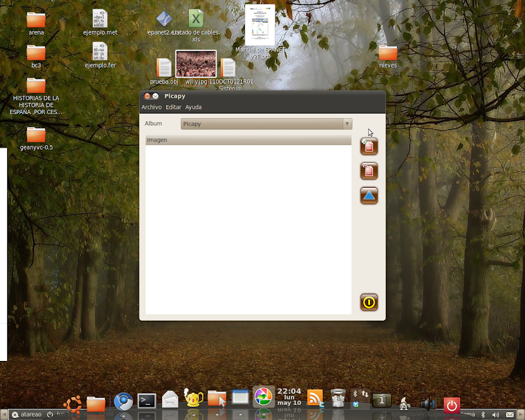525x420 pixels.
Task: Launch Chromium browser from the dock
Action: click(123, 402)
